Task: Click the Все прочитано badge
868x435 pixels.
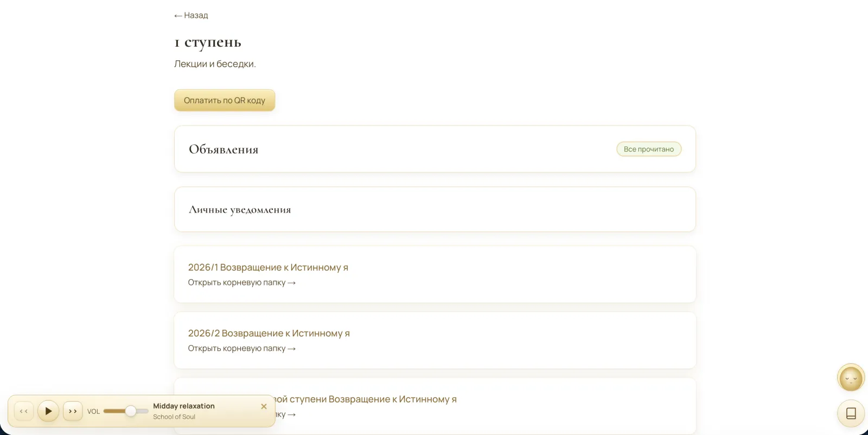Action: pyautogui.click(x=649, y=149)
